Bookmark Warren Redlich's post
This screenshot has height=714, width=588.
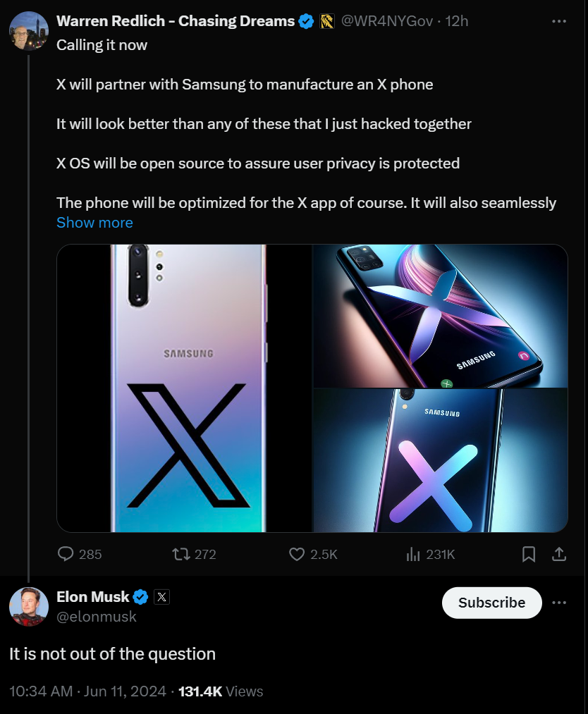529,555
